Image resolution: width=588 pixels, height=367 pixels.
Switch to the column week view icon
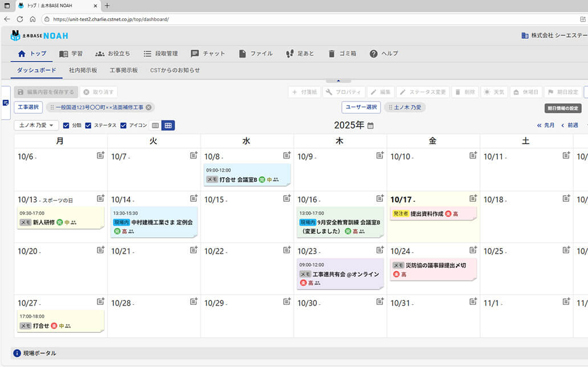pos(155,125)
